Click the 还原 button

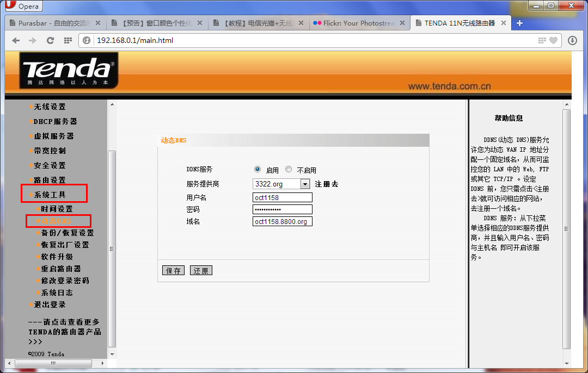tap(201, 270)
